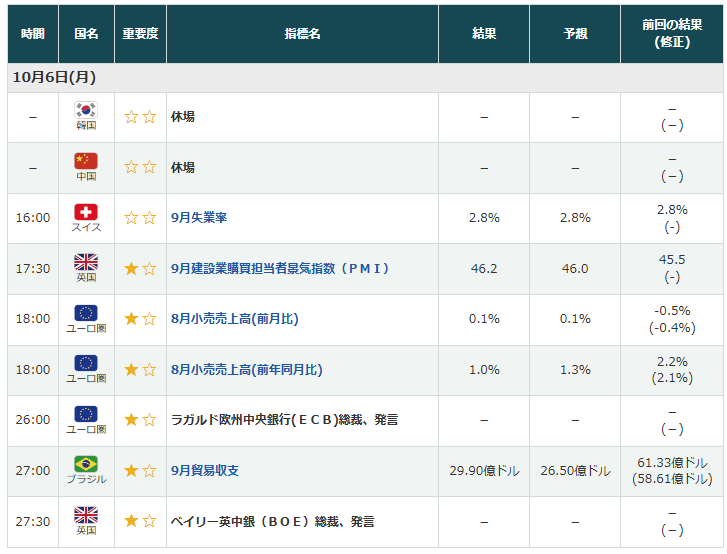Click the Switzerland flag icon
The image size is (727, 554).
(86, 212)
